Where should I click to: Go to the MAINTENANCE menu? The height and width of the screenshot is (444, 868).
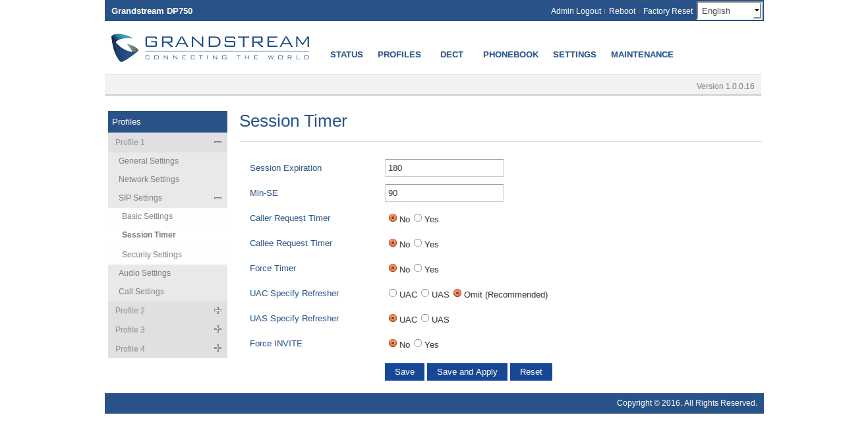(x=642, y=55)
